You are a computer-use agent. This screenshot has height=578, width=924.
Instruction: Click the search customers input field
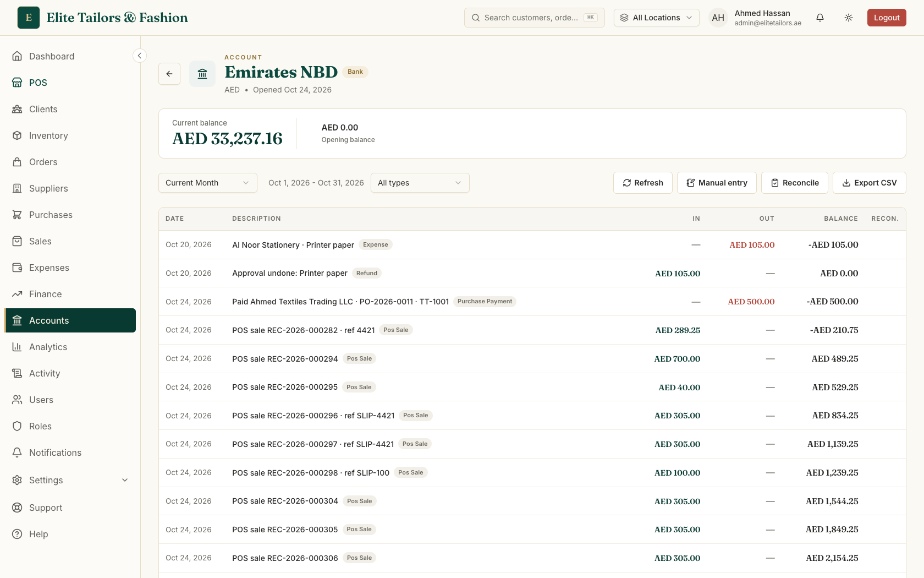(x=535, y=18)
